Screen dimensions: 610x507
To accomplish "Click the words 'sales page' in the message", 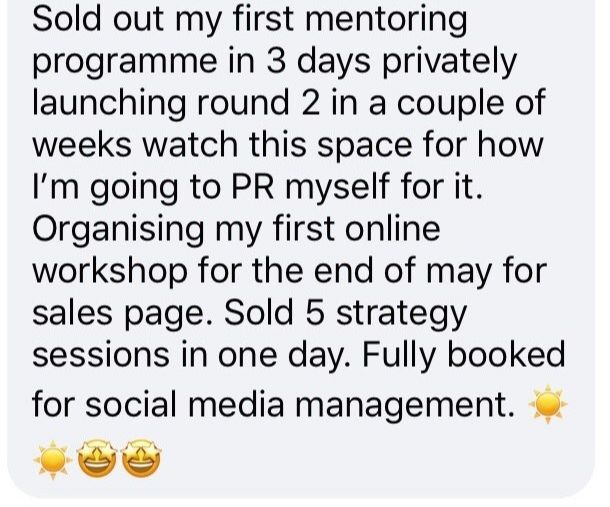I will (x=118, y=314).
